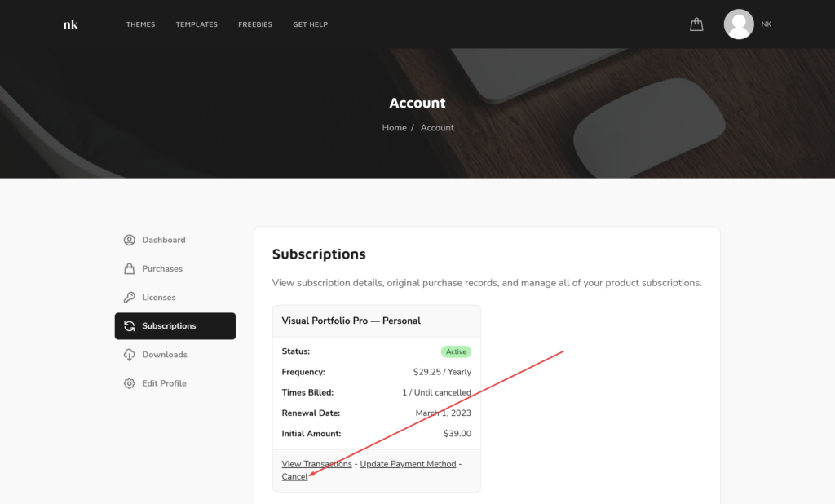This screenshot has height=504, width=835.
Task: Click the Licenses key icon
Action: coord(130,298)
